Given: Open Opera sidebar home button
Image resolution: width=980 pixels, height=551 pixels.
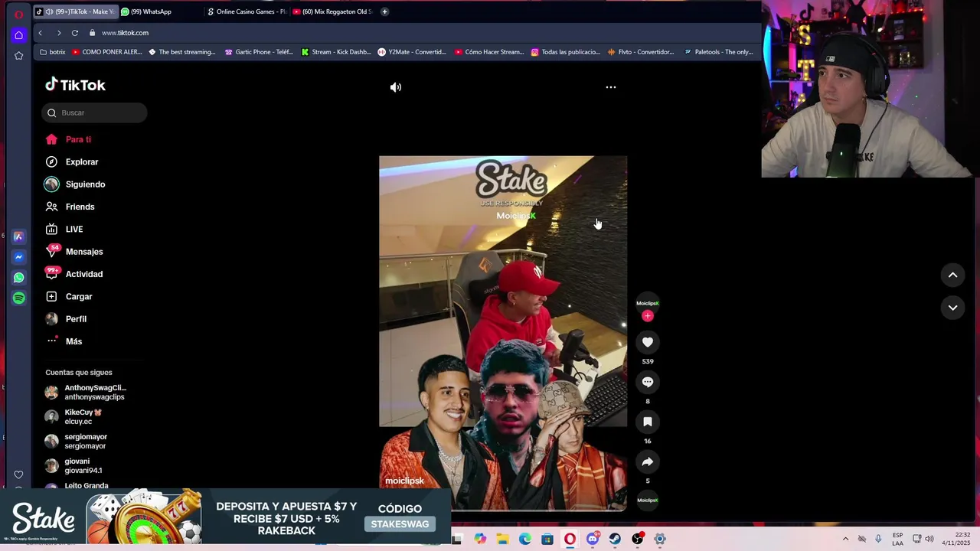Looking at the screenshot, I should (18, 35).
